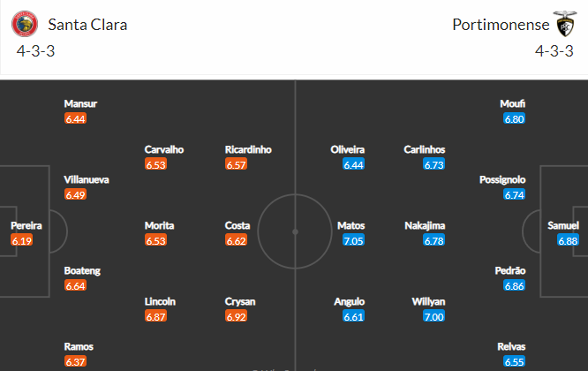Click Crysan's 6.92 rating badge

[x=238, y=315]
